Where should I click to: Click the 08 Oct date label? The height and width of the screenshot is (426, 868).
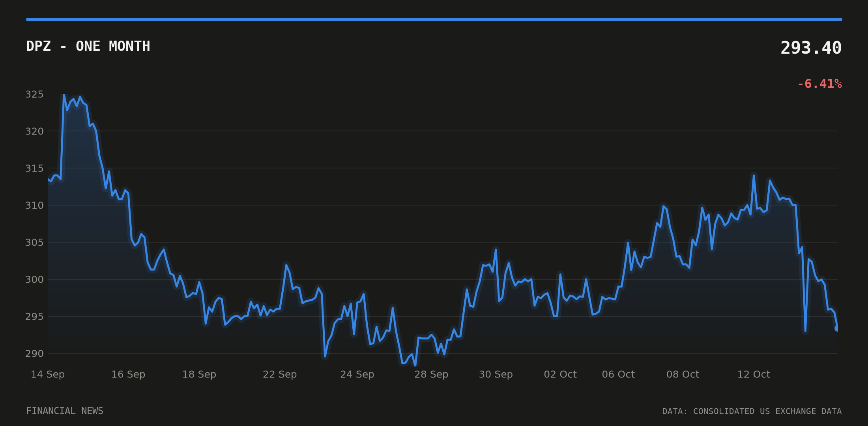pyautogui.click(x=683, y=374)
